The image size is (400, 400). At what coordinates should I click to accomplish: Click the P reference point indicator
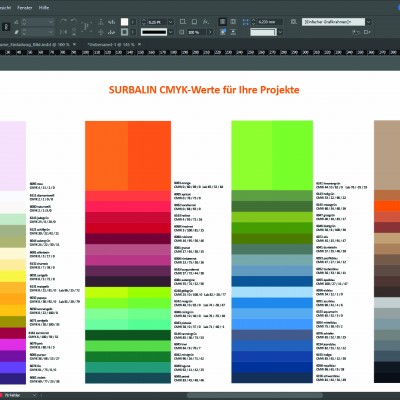coord(86,27)
